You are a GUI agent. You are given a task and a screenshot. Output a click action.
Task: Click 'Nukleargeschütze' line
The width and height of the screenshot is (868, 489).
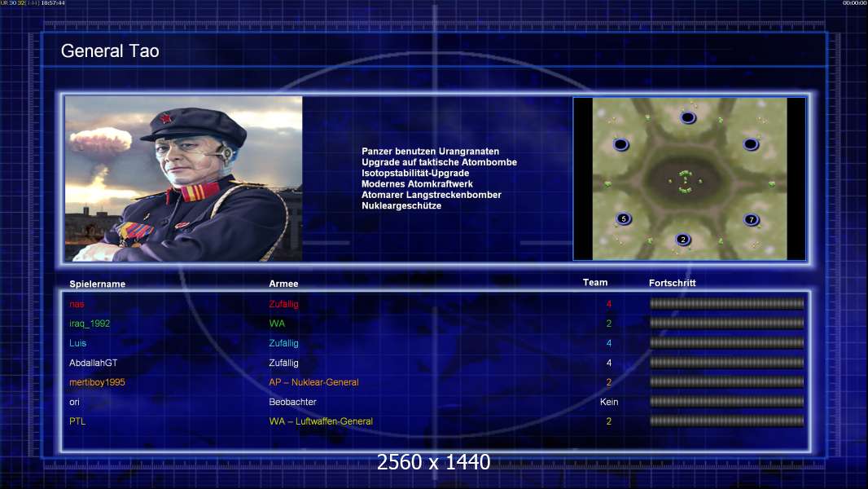[401, 205]
